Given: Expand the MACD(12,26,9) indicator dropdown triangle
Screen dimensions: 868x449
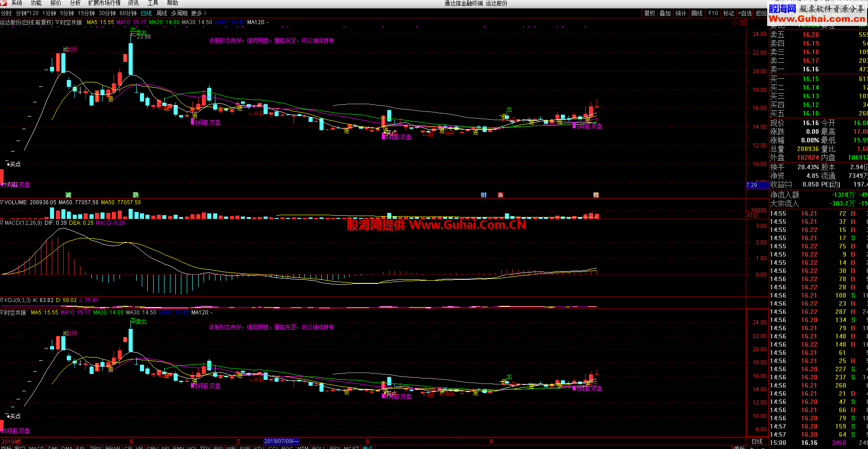Looking at the screenshot, I should (x=2, y=222).
